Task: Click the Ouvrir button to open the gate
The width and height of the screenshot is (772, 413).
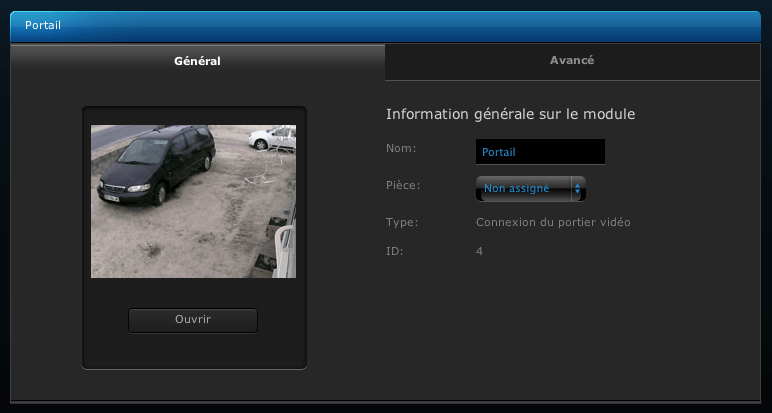Action: click(x=193, y=320)
